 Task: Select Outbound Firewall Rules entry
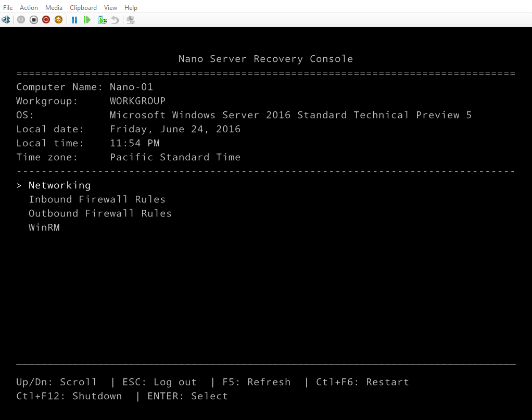coord(100,213)
